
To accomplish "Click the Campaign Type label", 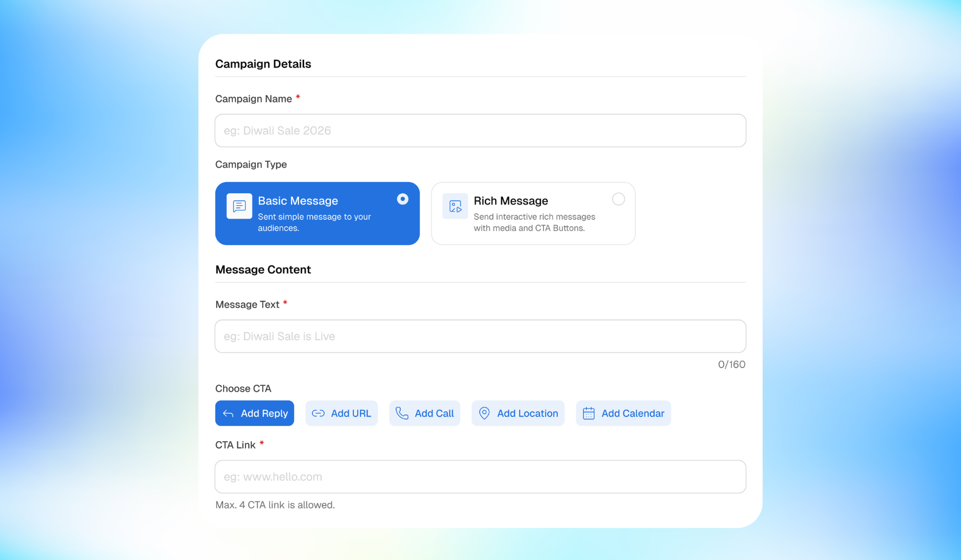I will pyautogui.click(x=251, y=164).
